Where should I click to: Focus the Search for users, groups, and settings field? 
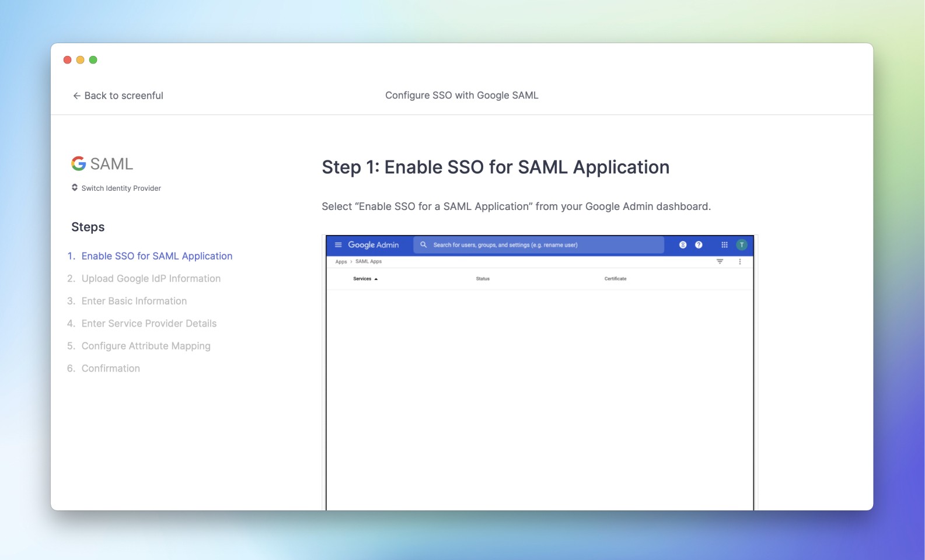539,245
